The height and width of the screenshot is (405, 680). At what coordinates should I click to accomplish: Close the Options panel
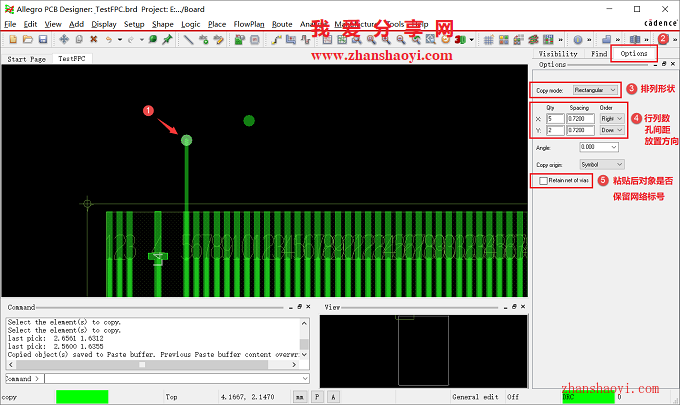pos(673,64)
